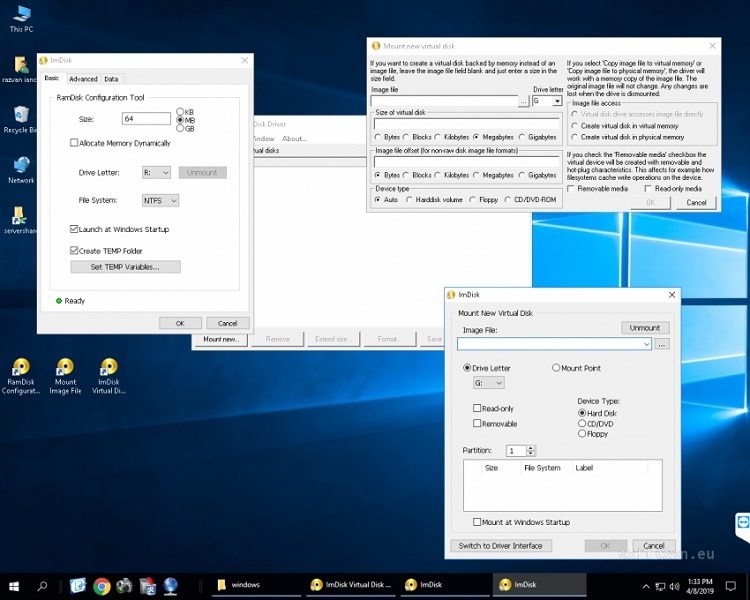Open ImDisk Virtual Disk desktop shortcut

(109, 377)
